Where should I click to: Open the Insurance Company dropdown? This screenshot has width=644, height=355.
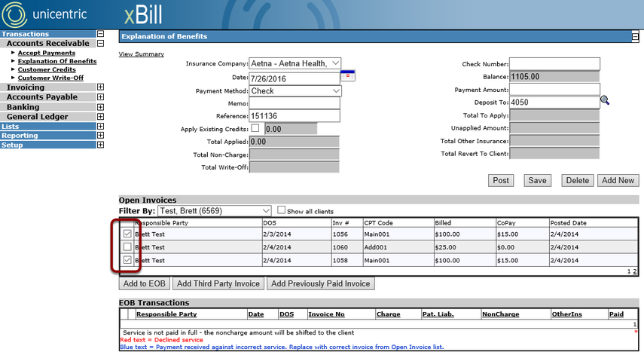295,63
